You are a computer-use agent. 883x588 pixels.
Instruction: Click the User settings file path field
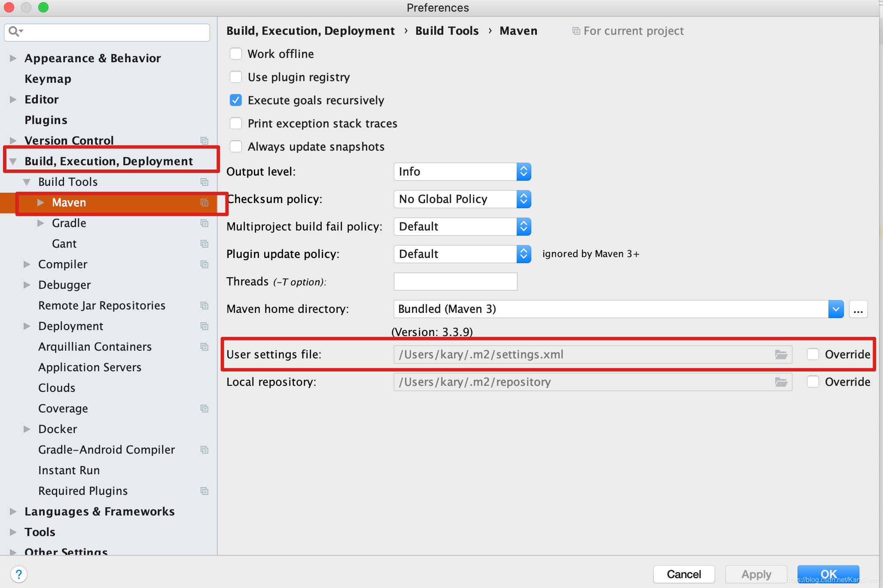pyautogui.click(x=593, y=355)
